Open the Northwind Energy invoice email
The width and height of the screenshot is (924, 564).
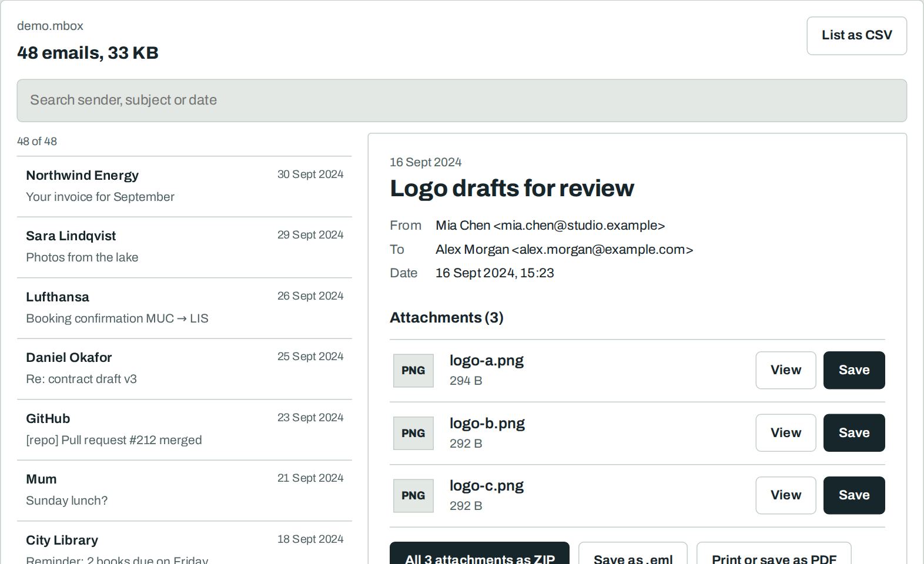184,186
